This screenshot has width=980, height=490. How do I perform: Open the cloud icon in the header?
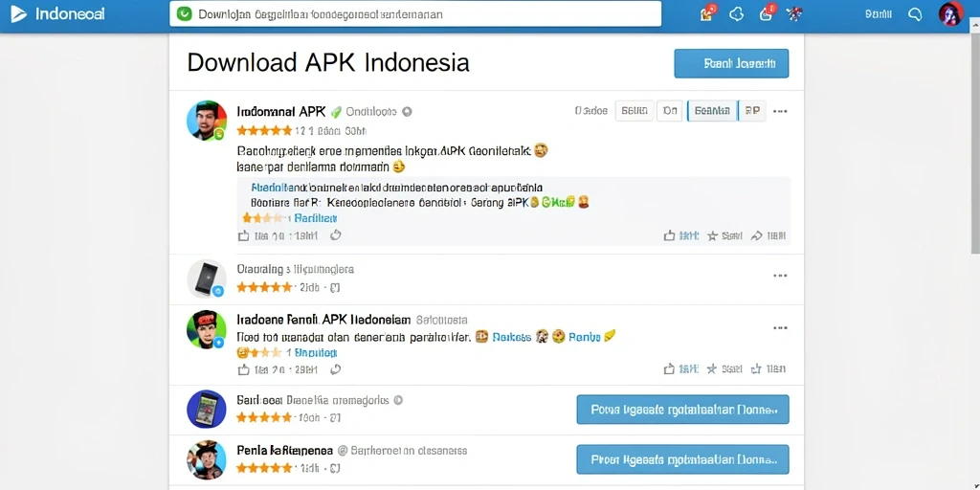tap(737, 13)
